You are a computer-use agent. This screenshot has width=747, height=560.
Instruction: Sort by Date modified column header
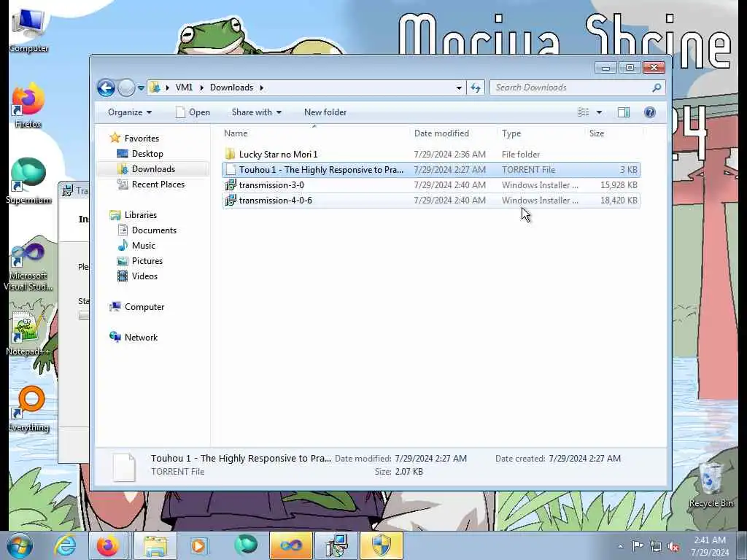coord(452,133)
